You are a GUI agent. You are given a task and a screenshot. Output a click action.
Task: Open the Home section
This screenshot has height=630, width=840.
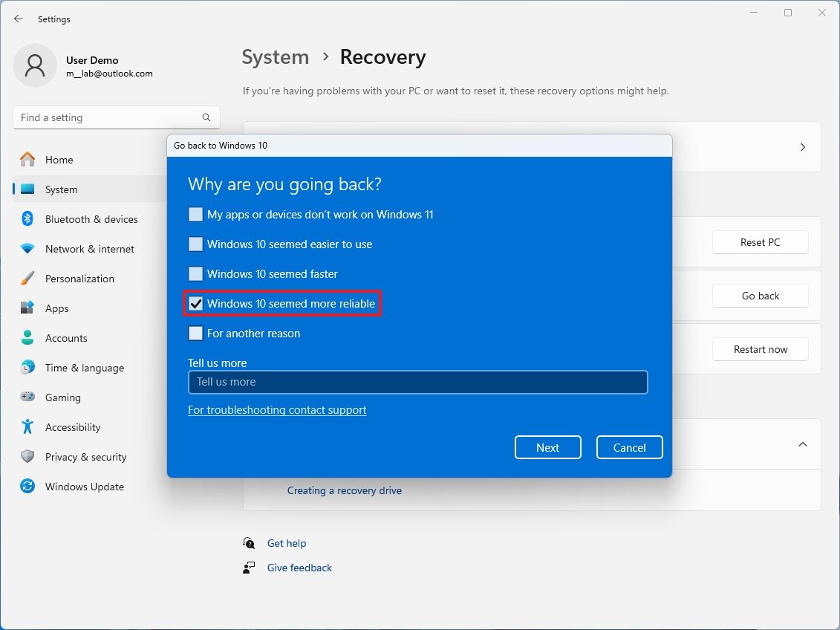pos(59,160)
